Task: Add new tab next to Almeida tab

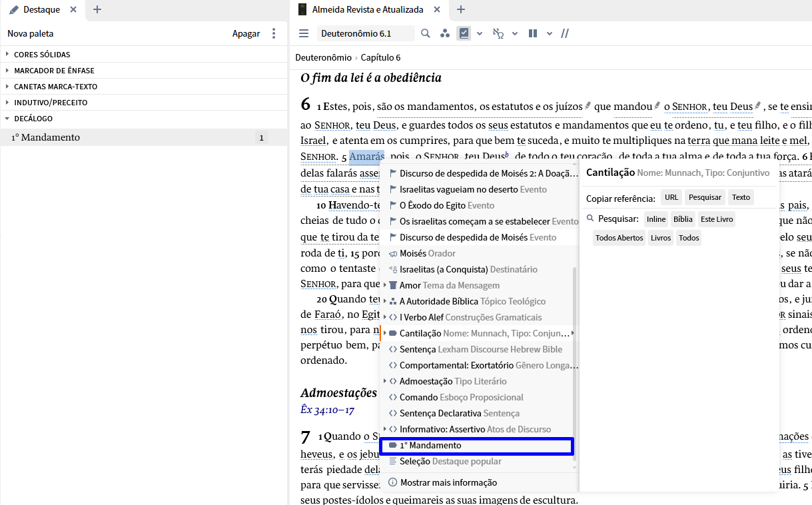Action: [461, 10]
